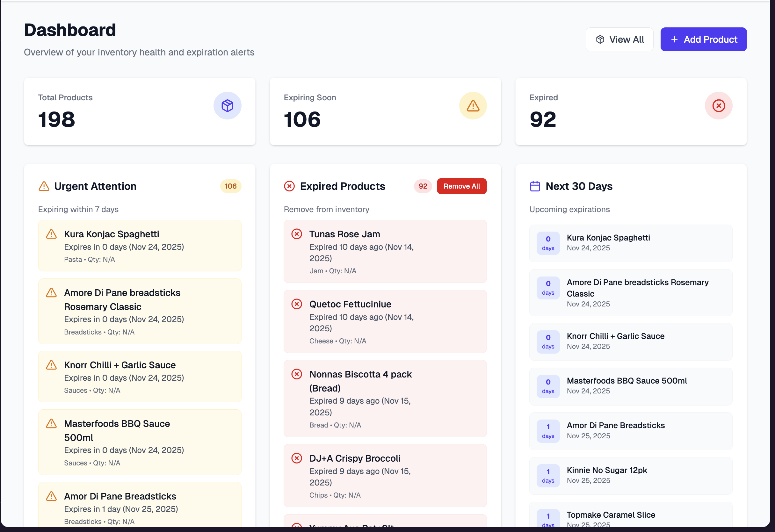Click the 0 days badge for Knorr Chilli Sauce
This screenshot has height=532, width=775.
548,342
